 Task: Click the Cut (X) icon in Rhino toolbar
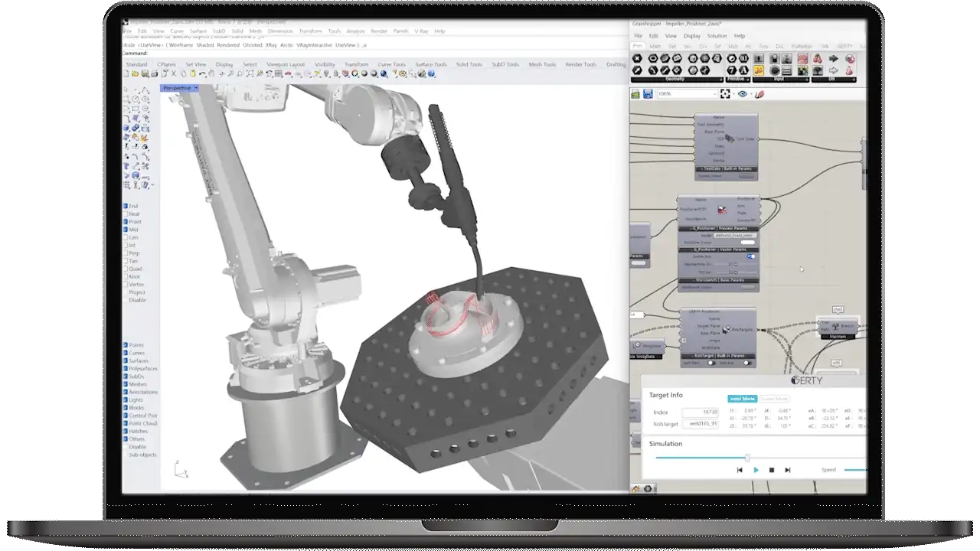pyautogui.click(x=173, y=73)
